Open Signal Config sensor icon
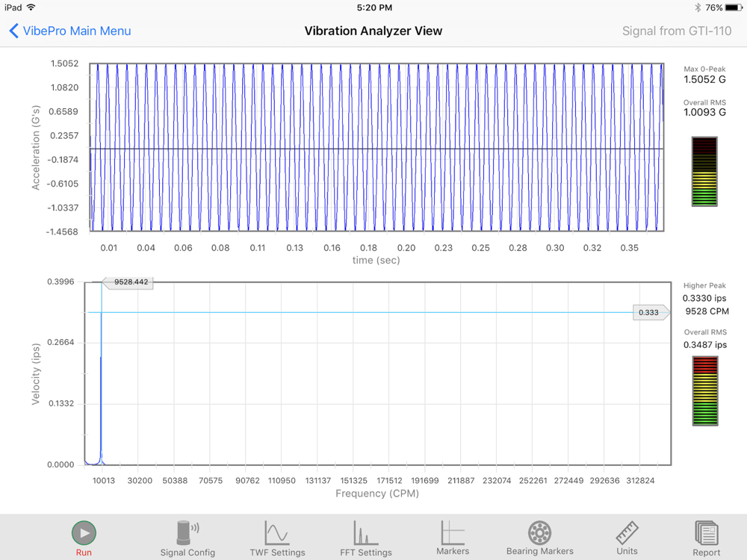 click(187, 532)
